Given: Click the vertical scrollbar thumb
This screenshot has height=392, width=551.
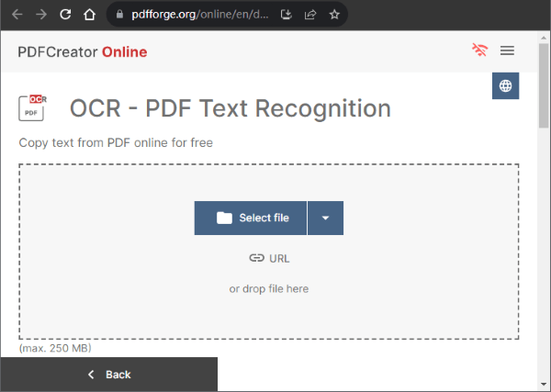Looking at the screenshot, I should point(544,85).
